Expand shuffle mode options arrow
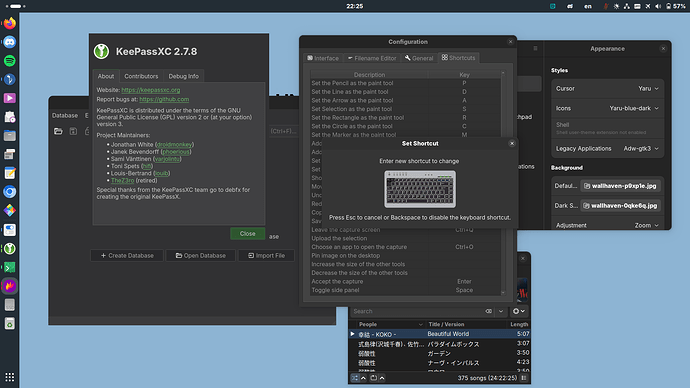This screenshot has width=690, height=388. pyautogui.click(x=363, y=378)
